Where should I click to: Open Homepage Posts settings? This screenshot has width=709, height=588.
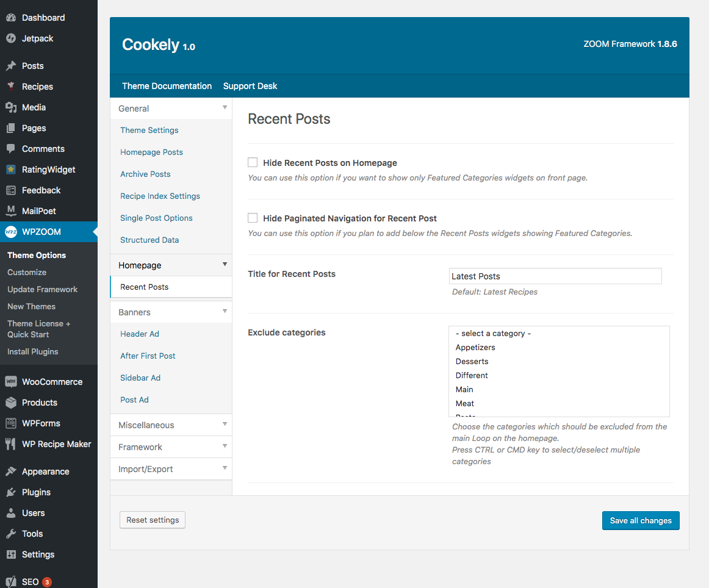(151, 152)
